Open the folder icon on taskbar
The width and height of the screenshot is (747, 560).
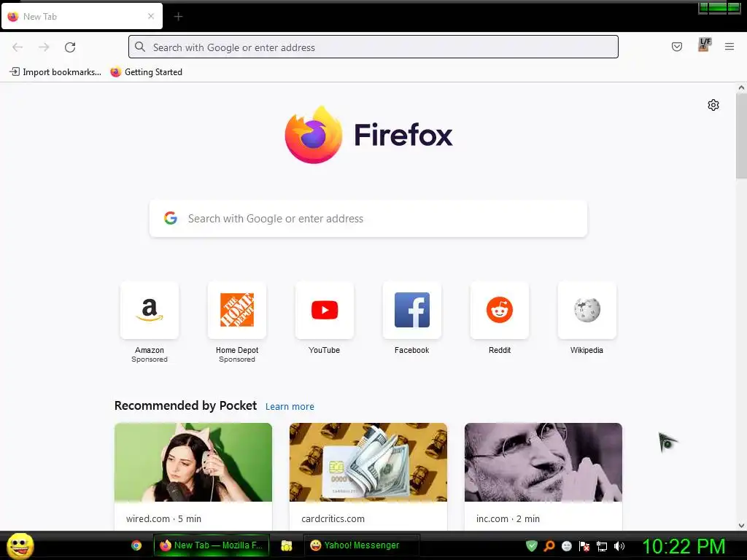pyautogui.click(x=286, y=545)
